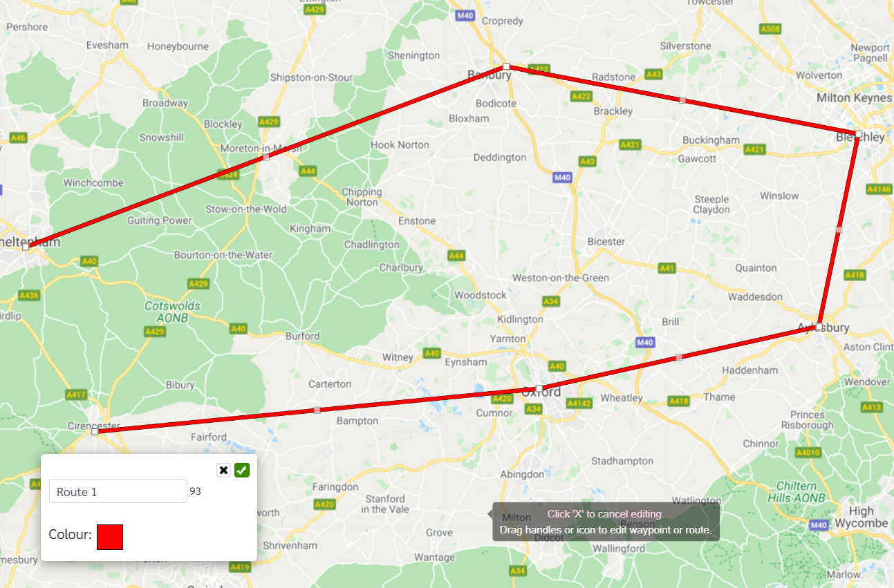Viewport: 894px width, 588px height.
Task: Click the midpoint handle between Bletchley and Aylesbury
Action: click(839, 229)
